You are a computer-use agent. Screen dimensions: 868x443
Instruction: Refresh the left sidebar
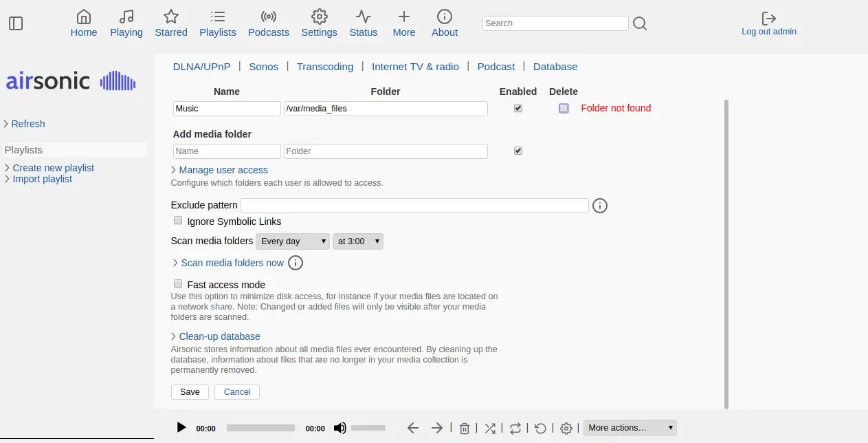[28, 124]
